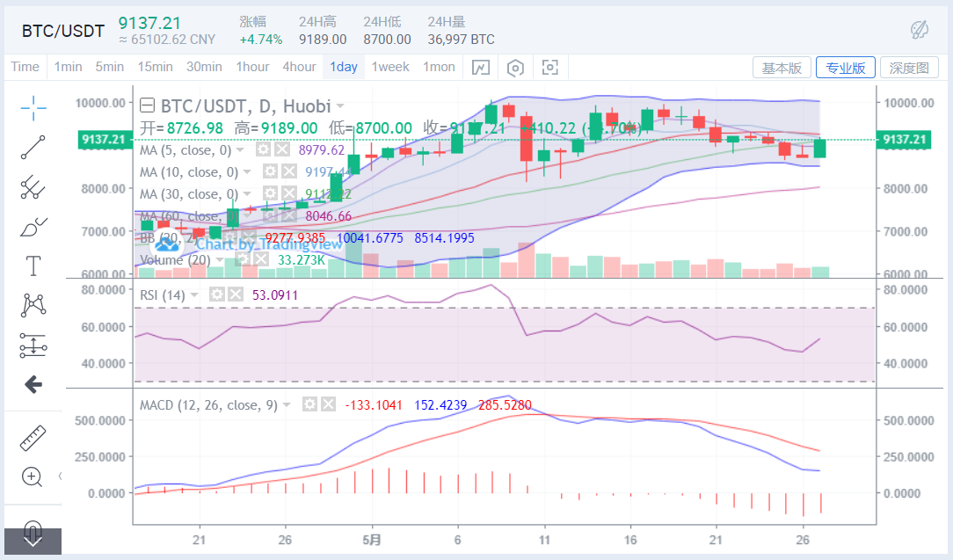Select the trend line drawing tool
This screenshot has width=953, height=560.
pos(33,147)
